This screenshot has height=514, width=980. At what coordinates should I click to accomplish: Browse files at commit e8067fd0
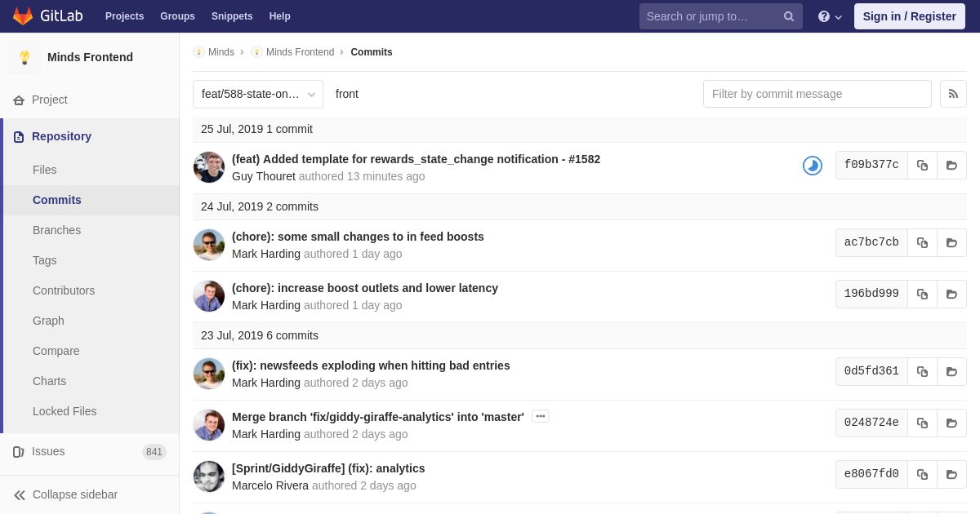click(x=951, y=474)
